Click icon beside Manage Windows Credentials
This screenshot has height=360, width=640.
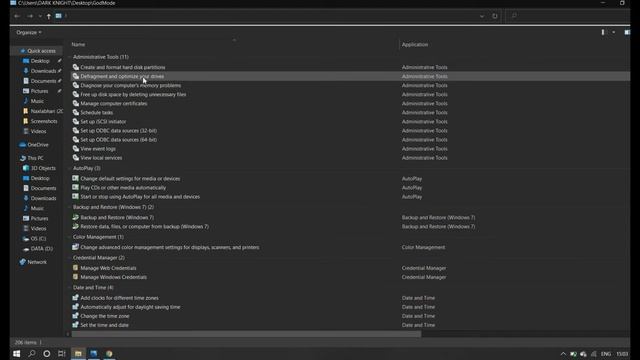click(x=76, y=277)
